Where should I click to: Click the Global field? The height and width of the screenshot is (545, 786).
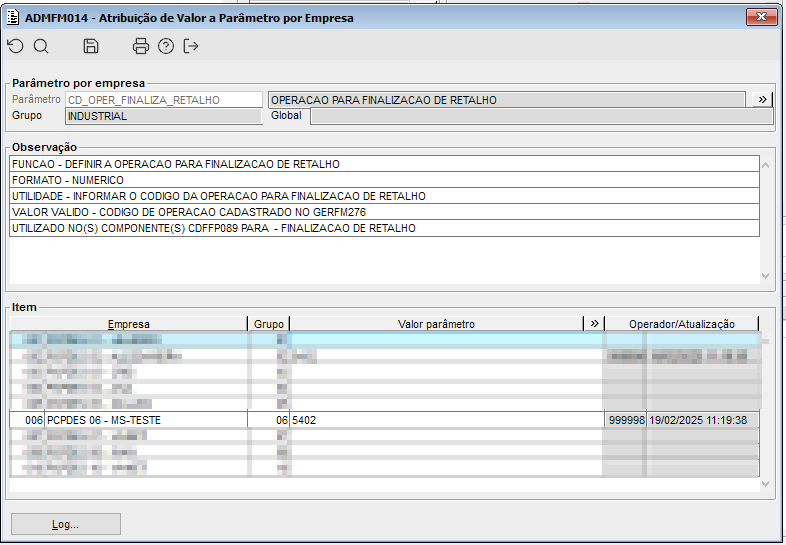pos(541,116)
